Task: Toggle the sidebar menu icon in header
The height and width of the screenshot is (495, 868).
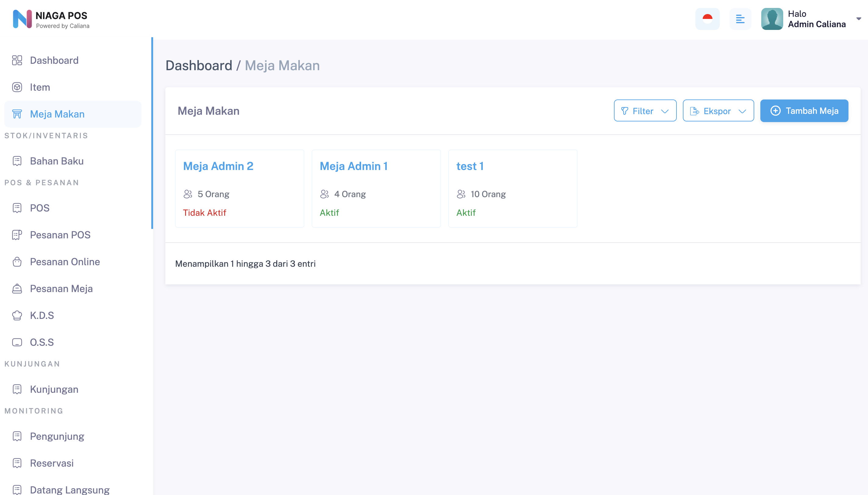Action: tap(740, 19)
